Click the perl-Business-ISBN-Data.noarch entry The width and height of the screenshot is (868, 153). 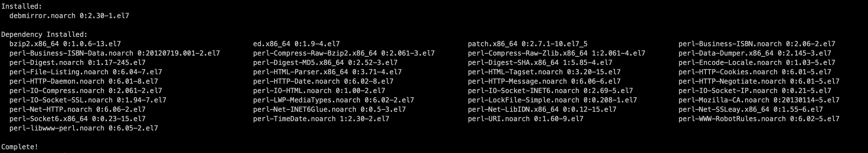tap(115, 53)
